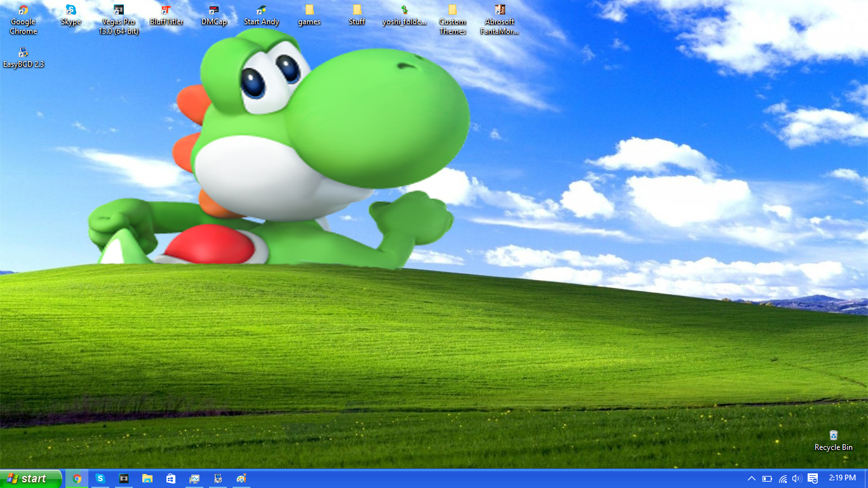Open the Paint palette taskbar icon
The image size is (868, 488).
pos(241,478)
